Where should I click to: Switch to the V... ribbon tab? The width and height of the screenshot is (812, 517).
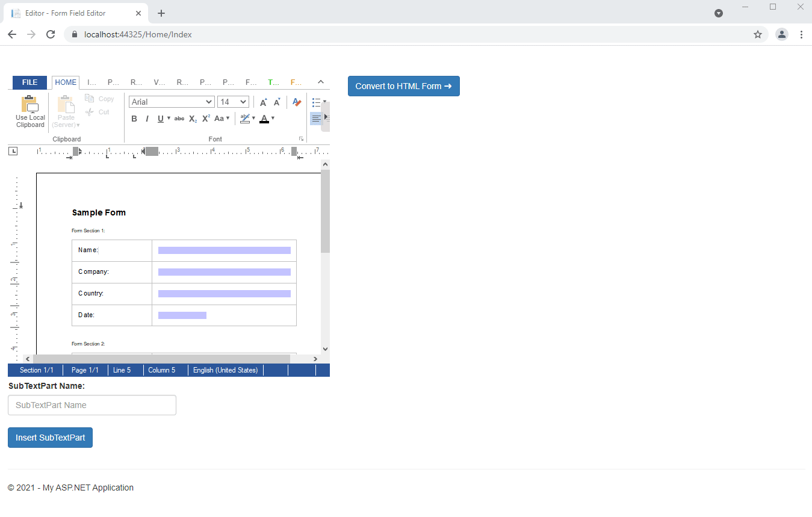(x=159, y=82)
